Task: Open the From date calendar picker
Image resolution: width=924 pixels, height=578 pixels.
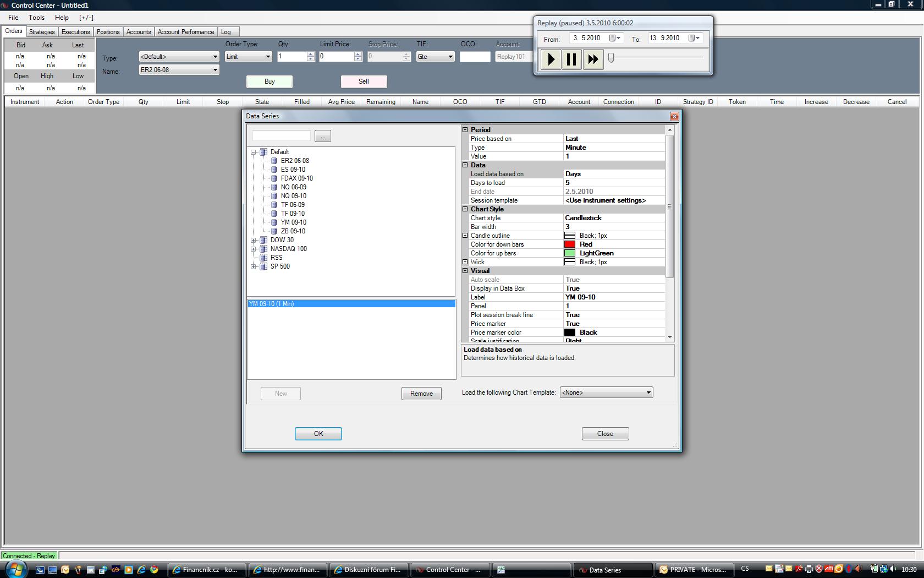Action: (615, 38)
